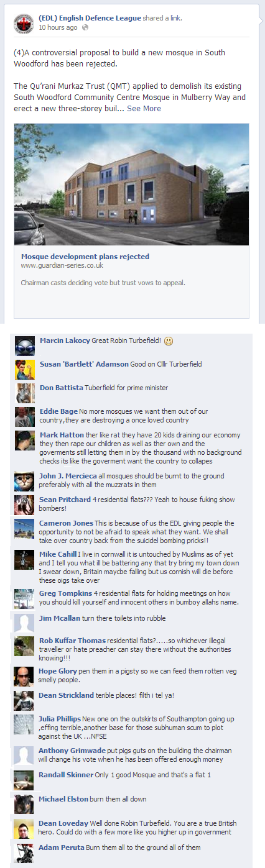265x868 pixels.
Task: Click Julia Phillips's name link
Action: click(x=59, y=719)
